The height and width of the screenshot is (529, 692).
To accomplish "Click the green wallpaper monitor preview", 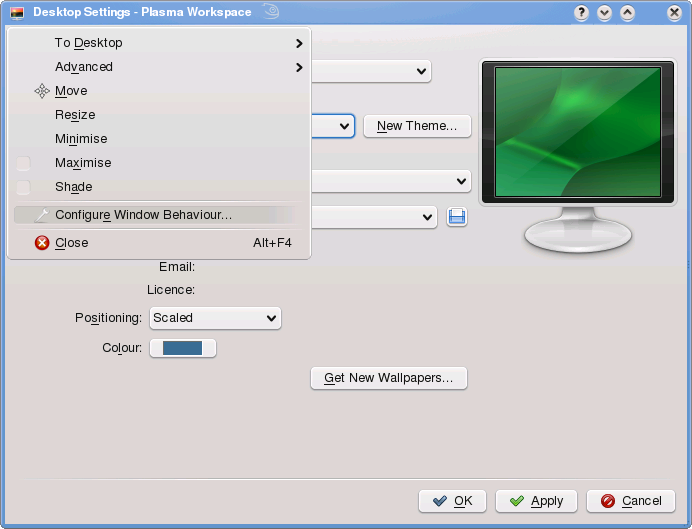I will [578, 131].
